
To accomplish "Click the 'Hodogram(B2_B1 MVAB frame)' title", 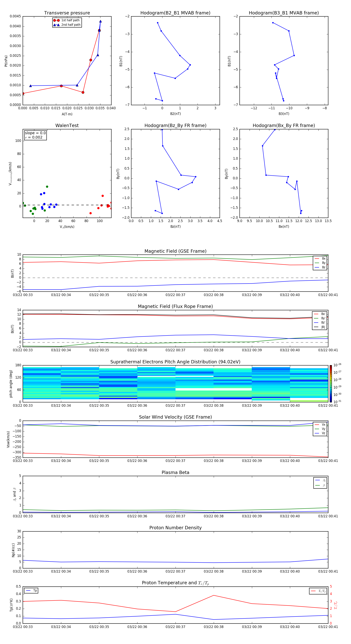I will 175,13.
